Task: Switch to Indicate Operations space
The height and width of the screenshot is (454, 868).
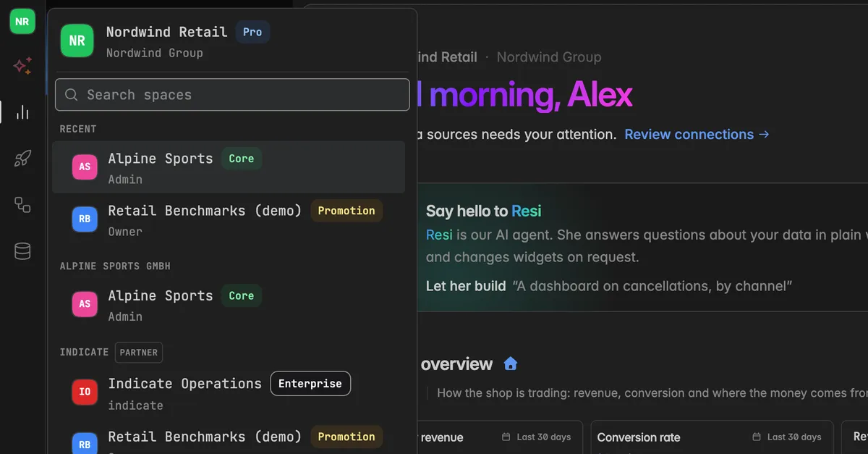Action: tap(229, 393)
